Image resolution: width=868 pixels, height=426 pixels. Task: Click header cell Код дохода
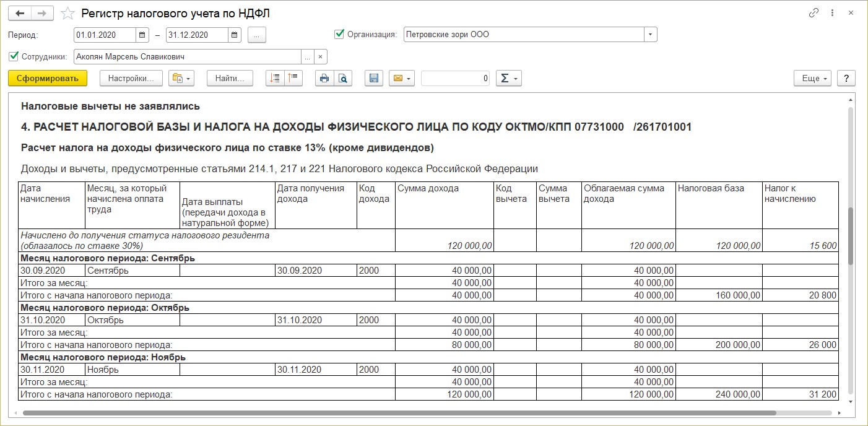376,205
